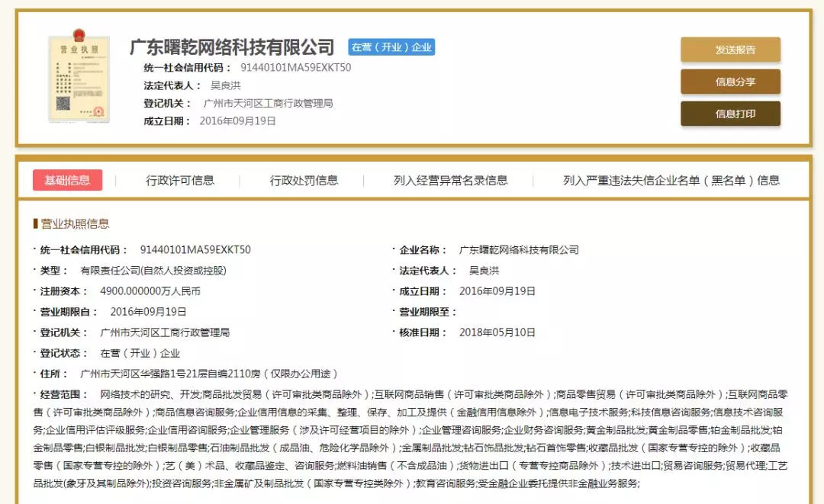Viewport: 824px width, 504px height.
Task: Click the 登记机关 line under the company title
Action: (238, 103)
